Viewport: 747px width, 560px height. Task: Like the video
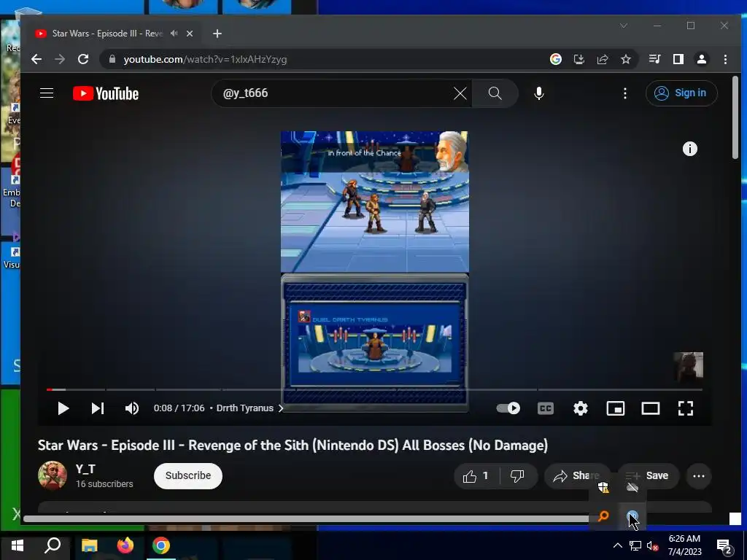(476, 475)
